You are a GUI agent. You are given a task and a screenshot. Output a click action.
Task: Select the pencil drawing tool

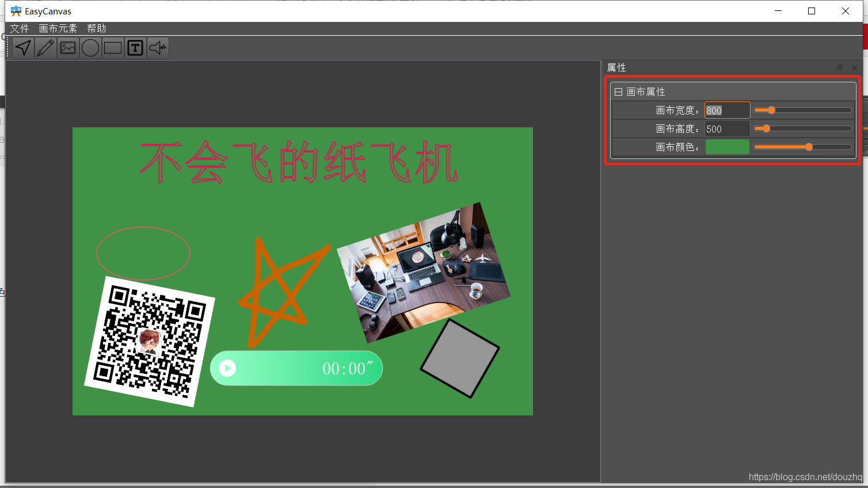coord(45,48)
